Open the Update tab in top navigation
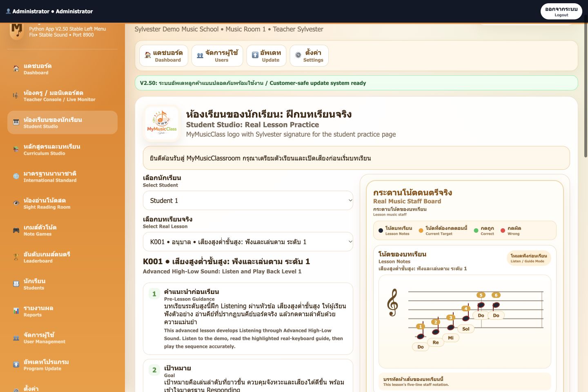The height and width of the screenshot is (392, 588). 267,56
